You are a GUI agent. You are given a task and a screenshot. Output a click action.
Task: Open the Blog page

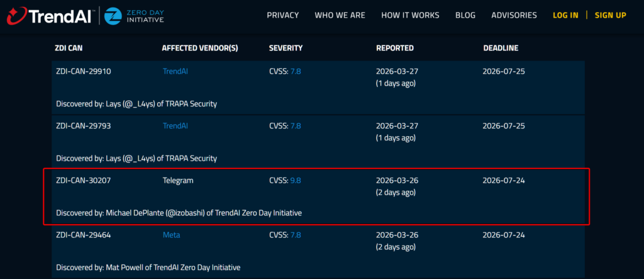467,15
